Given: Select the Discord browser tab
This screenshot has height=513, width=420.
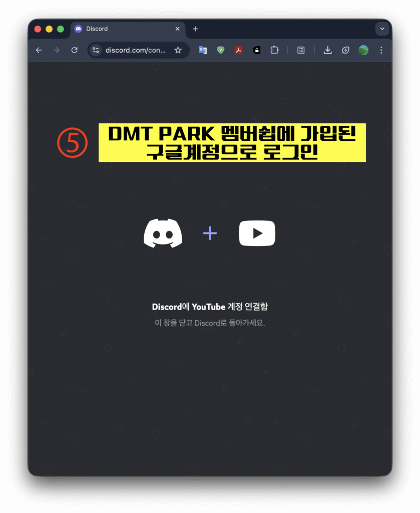Looking at the screenshot, I should point(120,29).
